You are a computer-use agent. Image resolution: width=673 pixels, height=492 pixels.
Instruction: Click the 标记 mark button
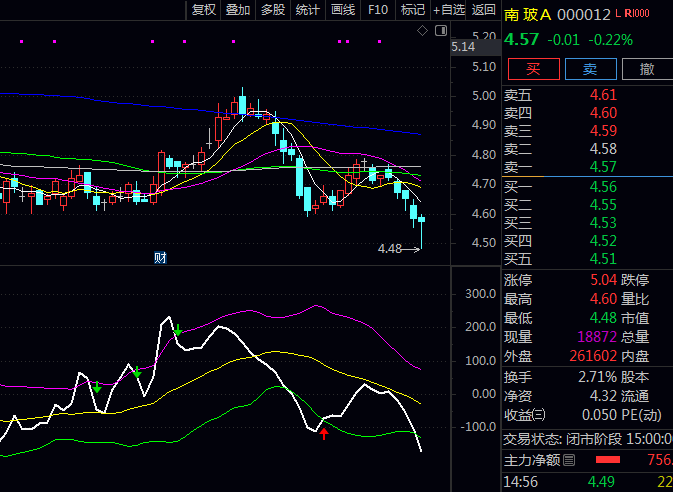click(x=413, y=9)
